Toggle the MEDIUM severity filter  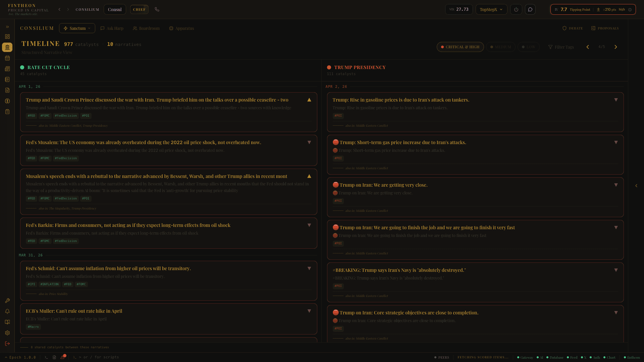pyautogui.click(x=500, y=47)
